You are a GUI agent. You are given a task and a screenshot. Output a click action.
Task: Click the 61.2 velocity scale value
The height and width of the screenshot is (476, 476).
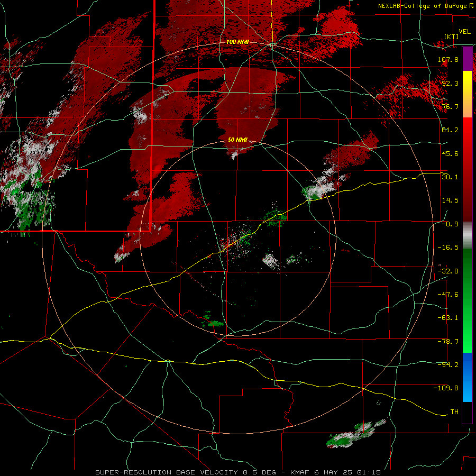click(450, 130)
